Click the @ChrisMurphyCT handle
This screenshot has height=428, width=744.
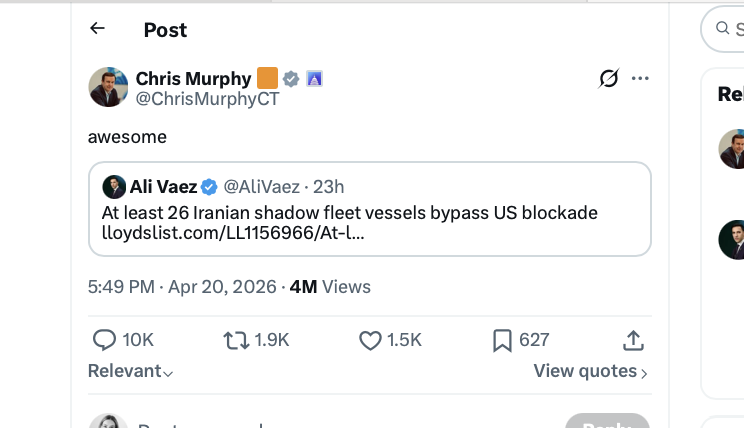click(207, 99)
